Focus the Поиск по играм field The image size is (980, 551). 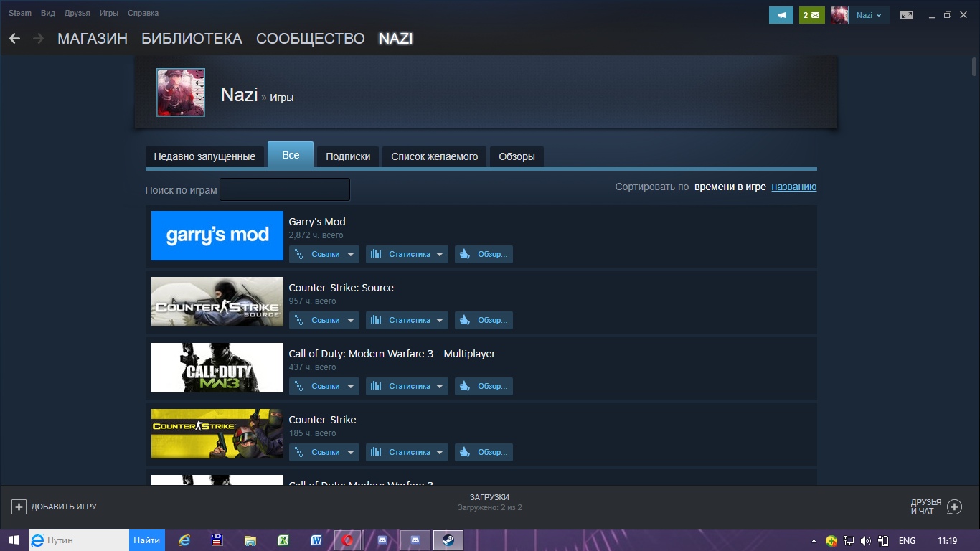point(285,189)
